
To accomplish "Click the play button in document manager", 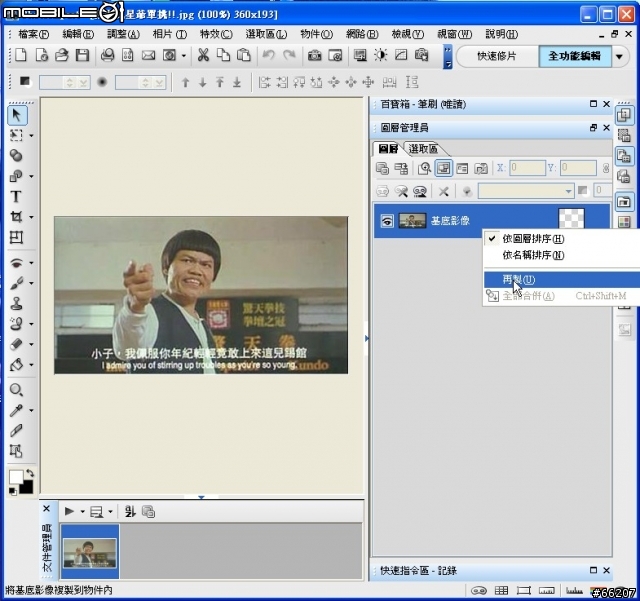I will [x=69, y=511].
